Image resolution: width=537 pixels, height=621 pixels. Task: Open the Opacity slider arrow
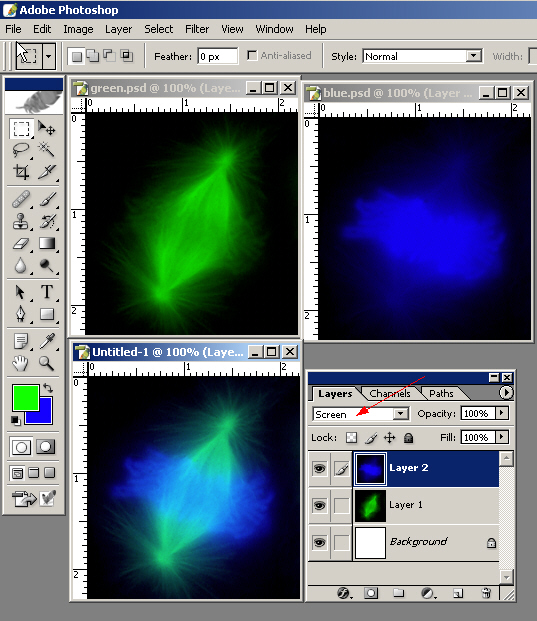pos(502,413)
